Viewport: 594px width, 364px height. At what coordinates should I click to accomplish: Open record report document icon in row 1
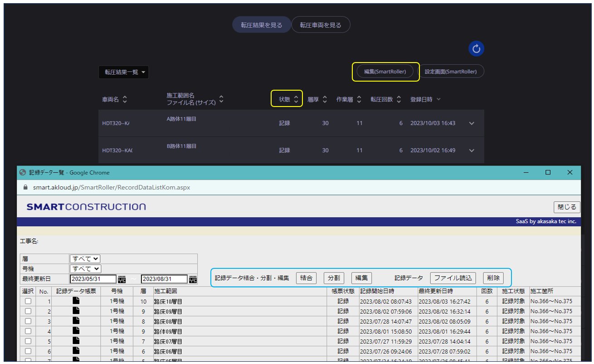76,301
